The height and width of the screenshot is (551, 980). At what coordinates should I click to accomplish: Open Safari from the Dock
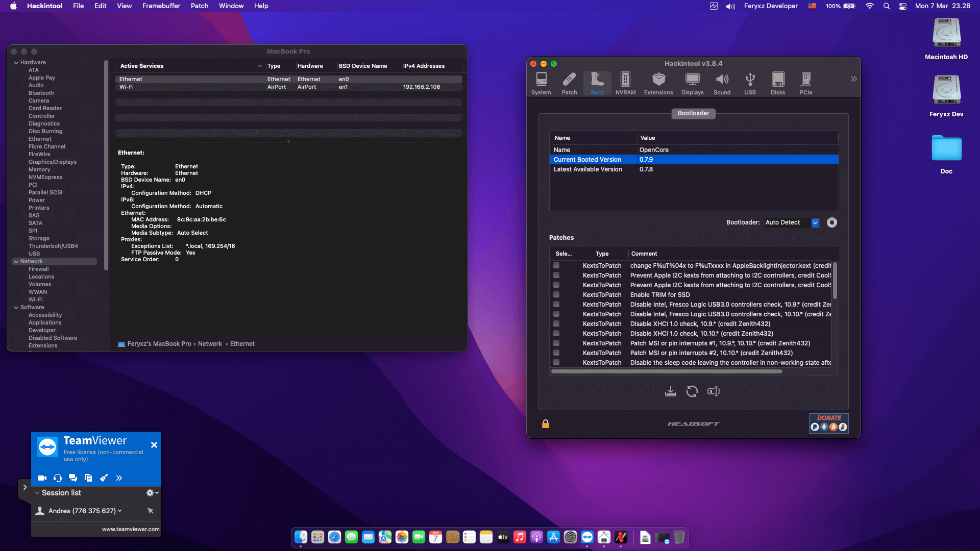pos(334,537)
